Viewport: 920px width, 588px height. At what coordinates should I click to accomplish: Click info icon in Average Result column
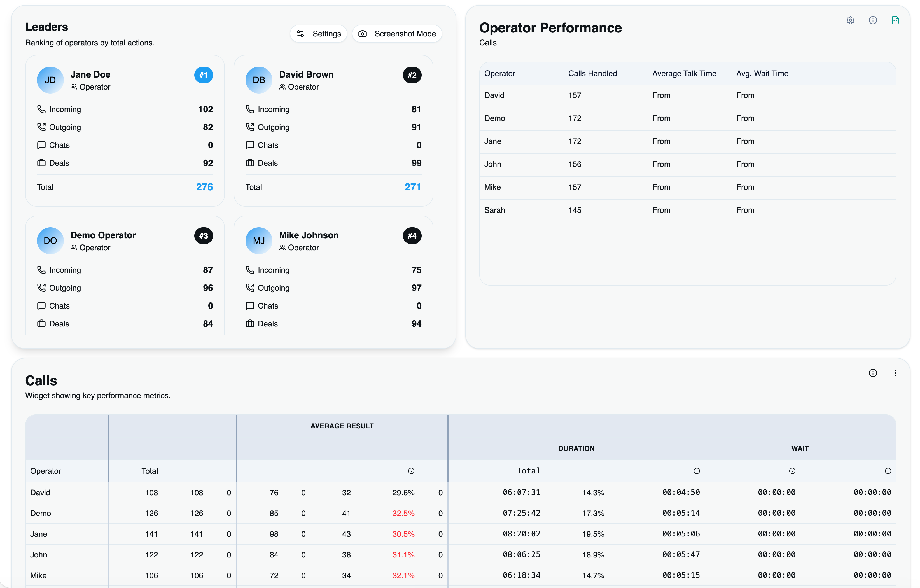[x=411, y=471]
